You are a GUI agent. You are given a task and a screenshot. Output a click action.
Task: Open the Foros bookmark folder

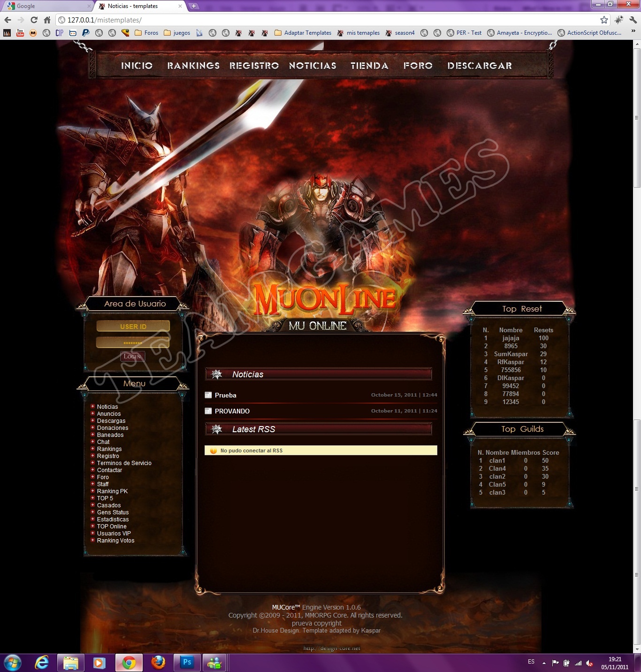[x=146, y=32]
